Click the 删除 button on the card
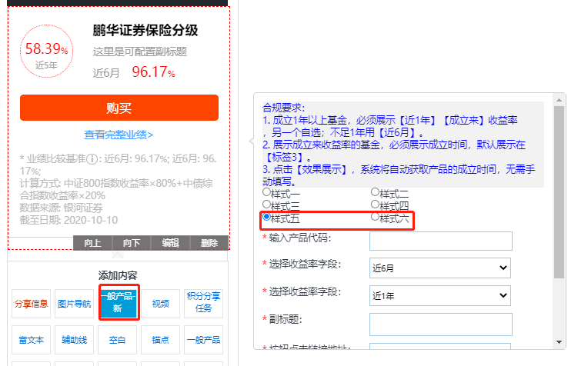 tap(209, 243)
